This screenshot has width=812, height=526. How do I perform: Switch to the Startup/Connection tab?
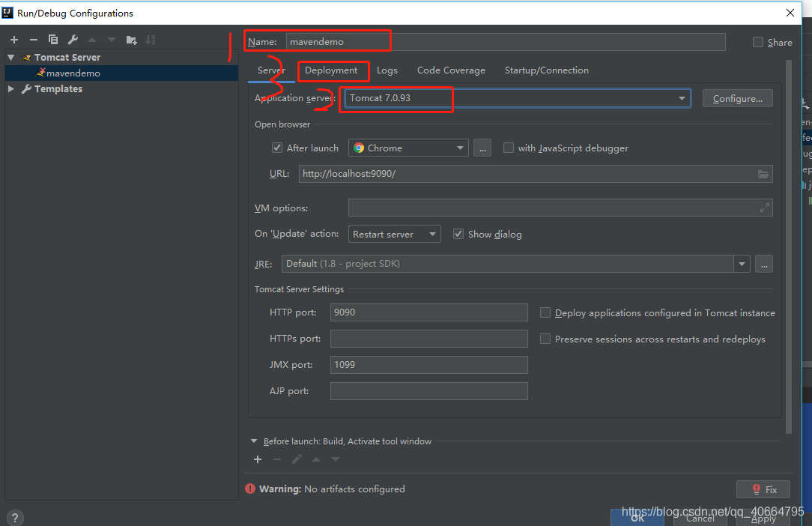[x=546, y=70]
